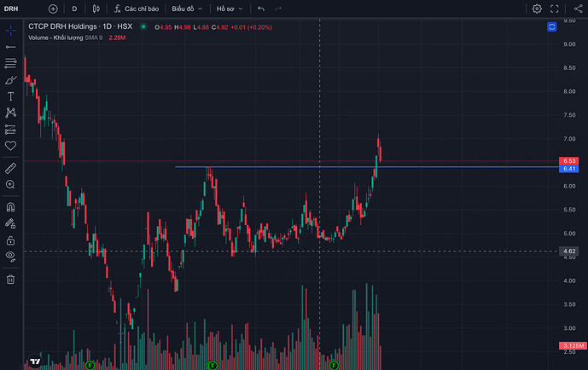
Task: Select the ruler measure tool
Action: coord(10,168)
